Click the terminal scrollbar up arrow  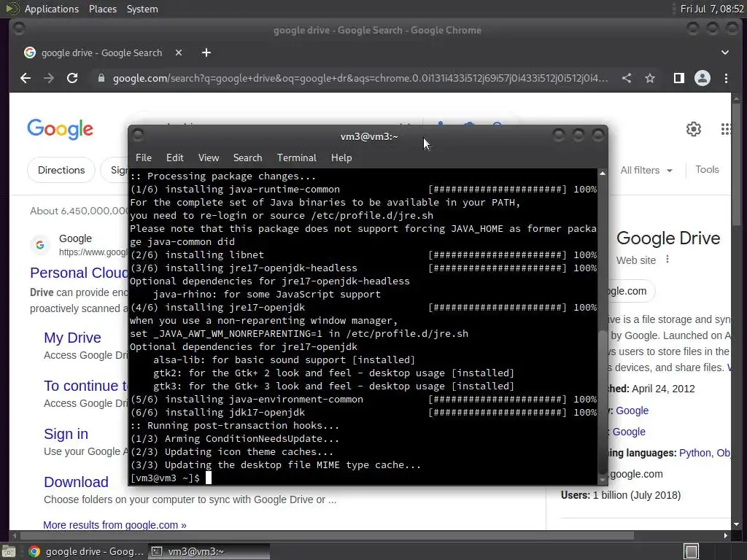tap(602, 174)
